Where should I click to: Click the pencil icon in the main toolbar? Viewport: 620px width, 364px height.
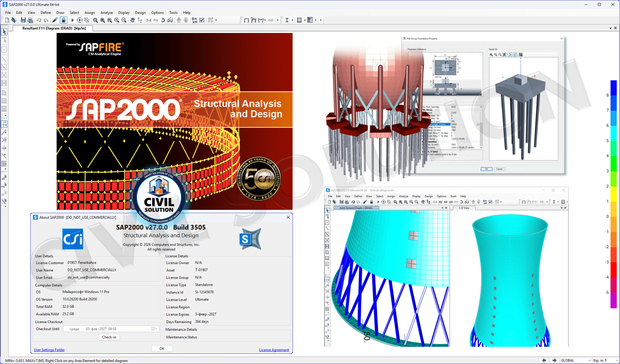tap(55, 20)
